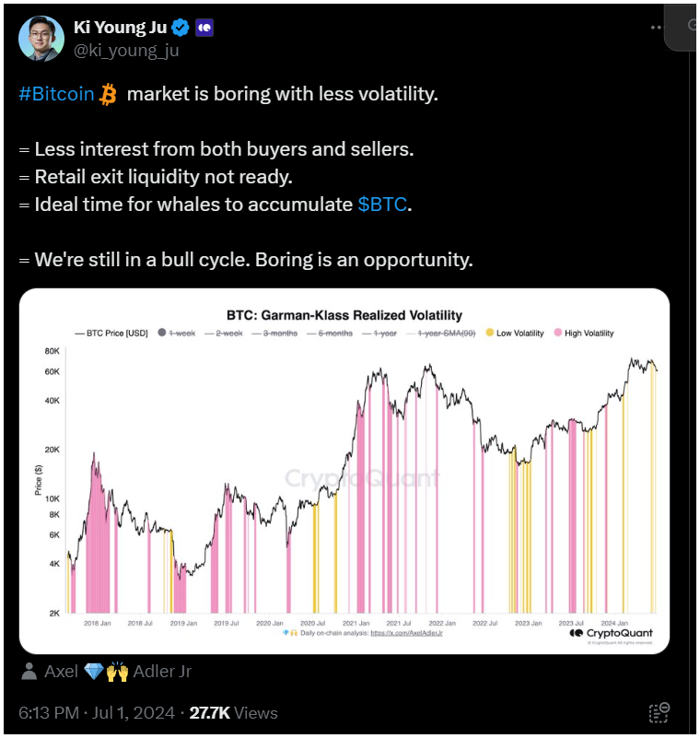
Task: Click the purple affiliate badge beside the name
Action: pos(204,27)
